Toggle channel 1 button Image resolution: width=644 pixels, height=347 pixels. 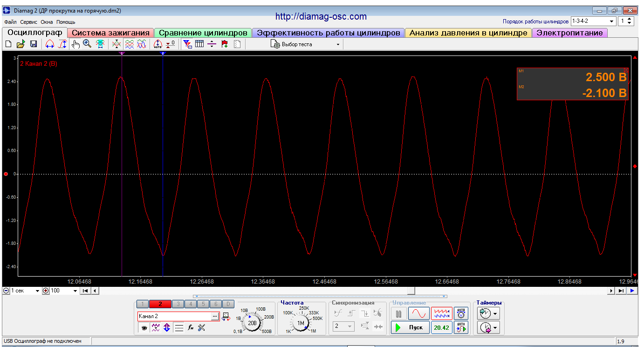click(x=143, y=304)
